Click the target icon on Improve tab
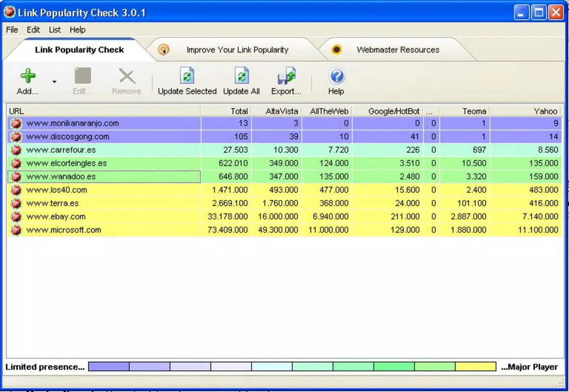 pyautogui.click(x=164, y=49)
